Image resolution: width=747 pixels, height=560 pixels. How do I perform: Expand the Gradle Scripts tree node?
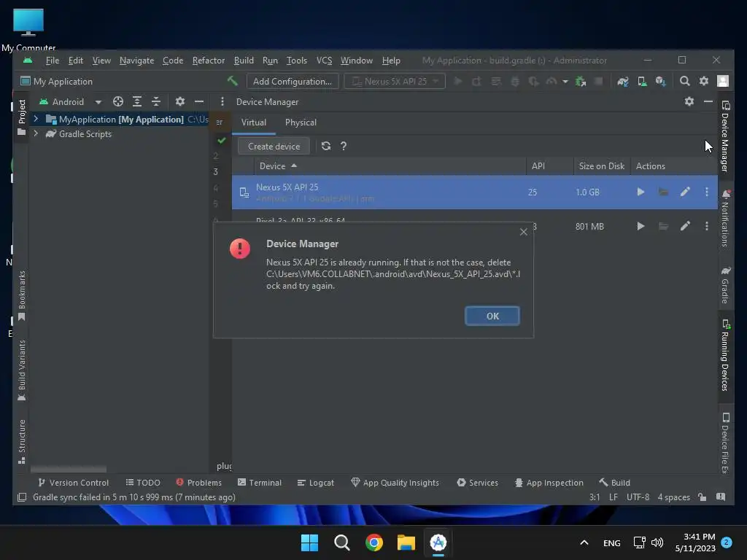36,134
